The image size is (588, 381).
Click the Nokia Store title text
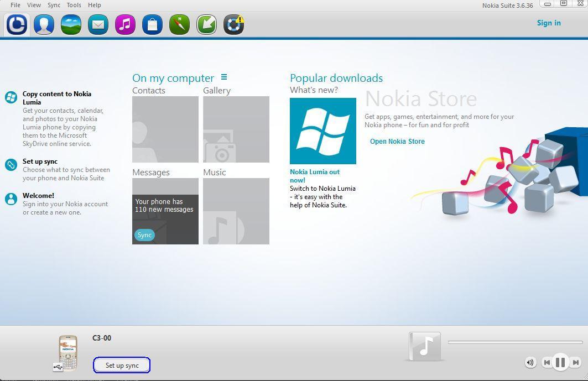421,98
